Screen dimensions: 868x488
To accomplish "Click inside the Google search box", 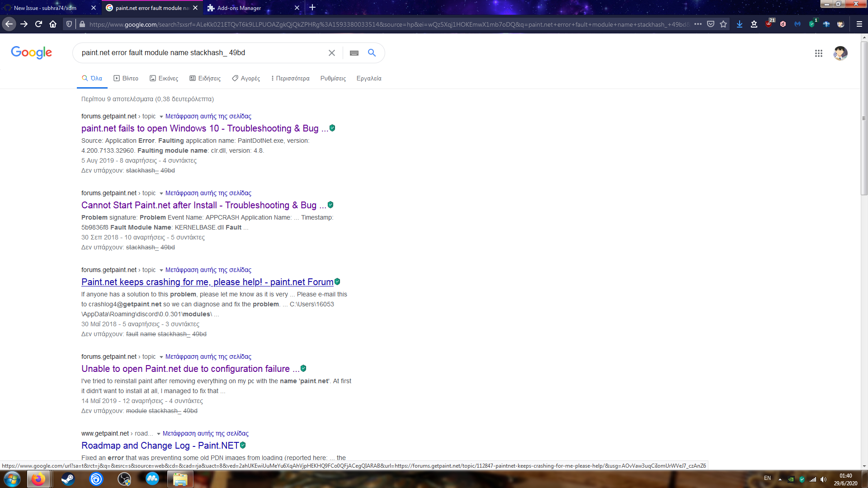I will pos(199,53).
